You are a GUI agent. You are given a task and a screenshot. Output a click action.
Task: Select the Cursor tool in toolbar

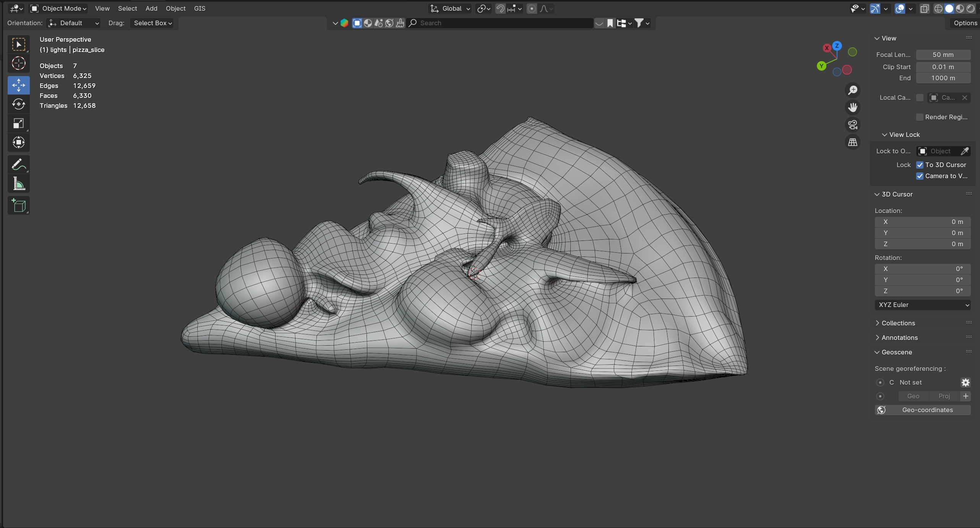tap(18, 63)
